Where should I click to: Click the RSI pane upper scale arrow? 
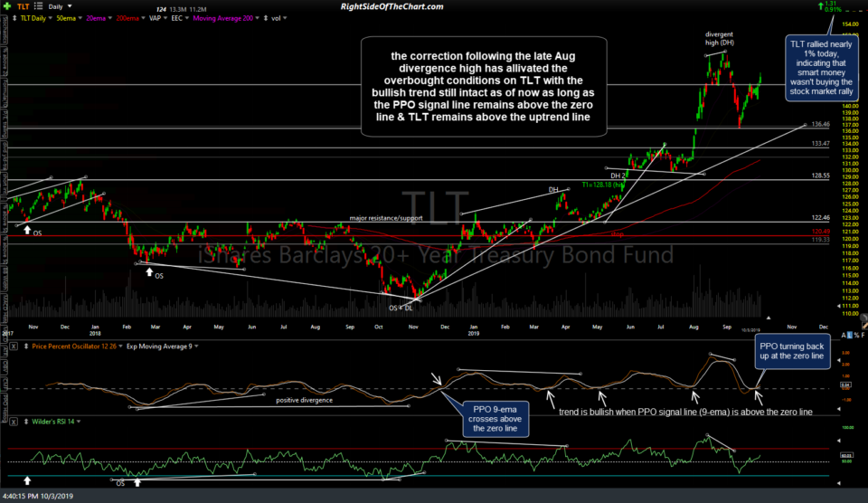tap(838, 441)
